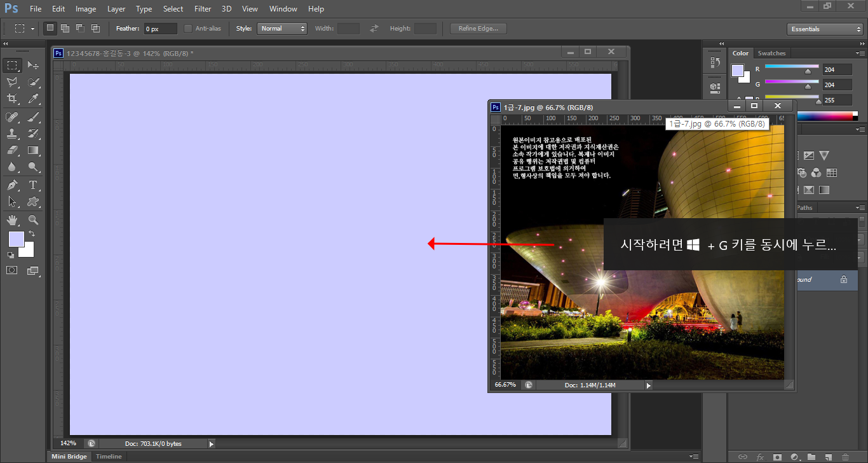Select the Polygonal Lasso tool
The width and height of the screenshot is (868, 463).
click(x=12, y=83)
